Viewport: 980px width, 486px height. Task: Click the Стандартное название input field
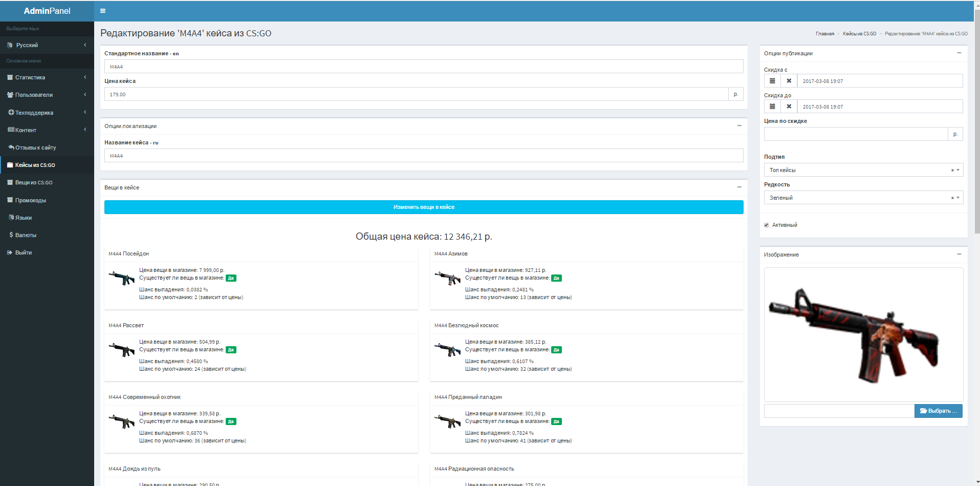click(x=424, y=67)
